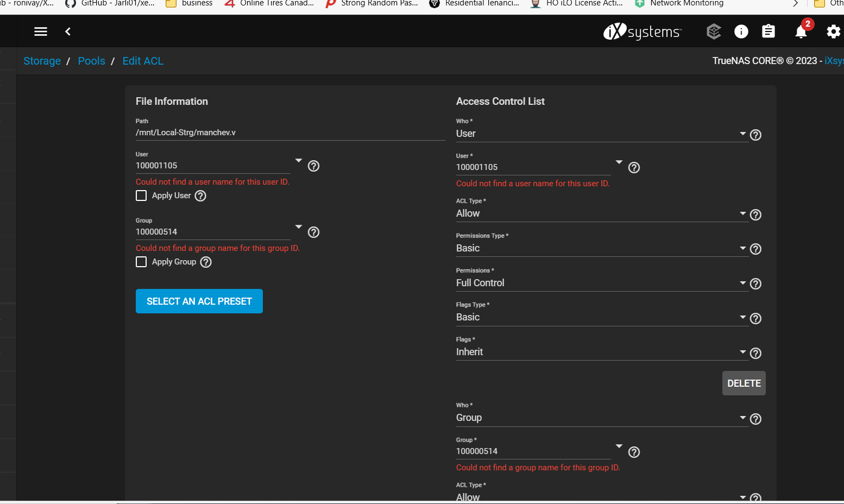Show help for File Information User field
This screenshot has width=844, height=504.
point(313,166)
